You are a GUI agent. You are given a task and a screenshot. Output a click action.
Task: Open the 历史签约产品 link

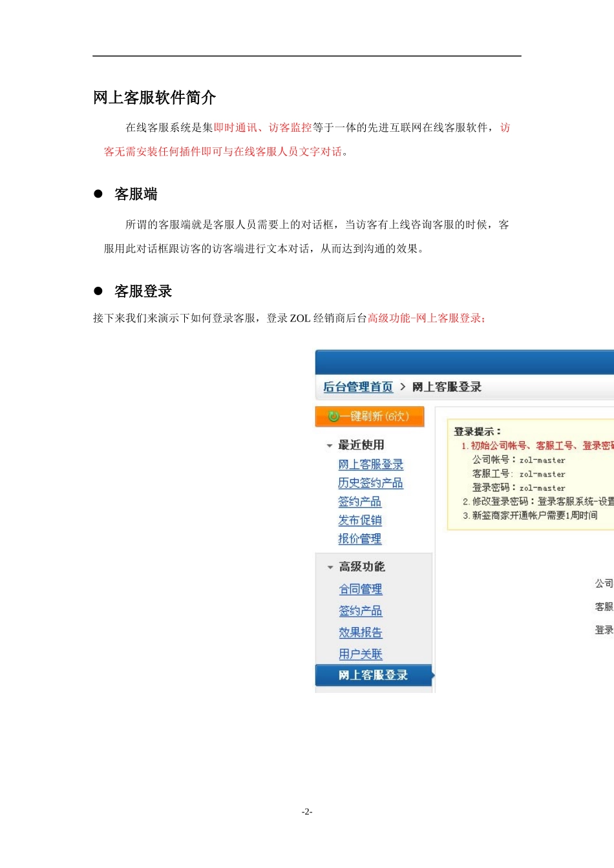[370, 483]
